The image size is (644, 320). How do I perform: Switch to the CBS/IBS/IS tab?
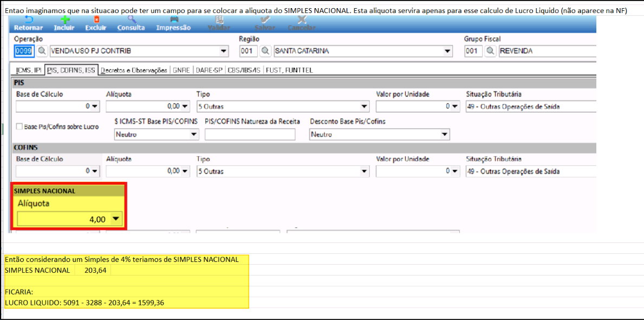coord(244,71)
